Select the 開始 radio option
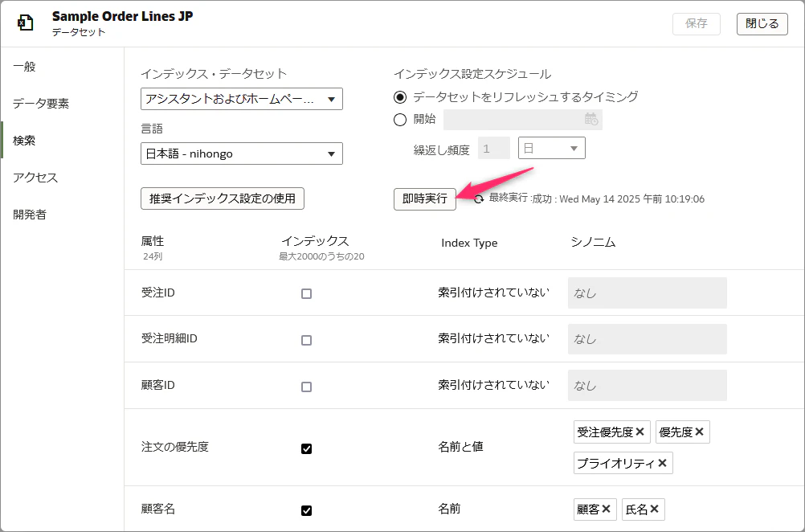This screenshot has width=805, height=532. 400,120
